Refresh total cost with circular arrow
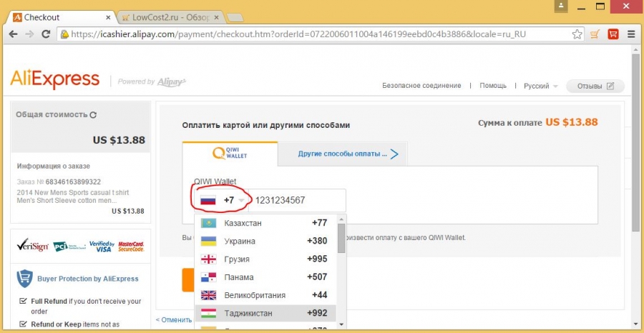 (x=93, y=115)
